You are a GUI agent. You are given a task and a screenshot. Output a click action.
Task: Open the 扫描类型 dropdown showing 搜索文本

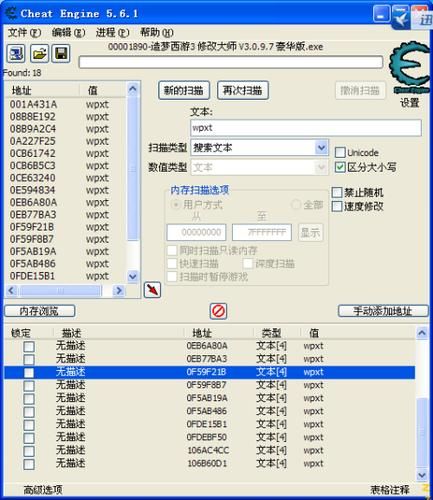260,147
